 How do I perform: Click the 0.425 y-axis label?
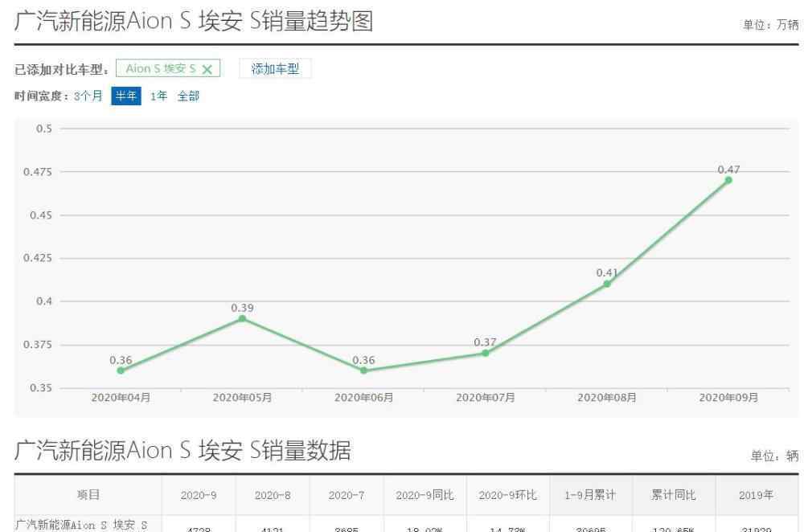[38, 258]
